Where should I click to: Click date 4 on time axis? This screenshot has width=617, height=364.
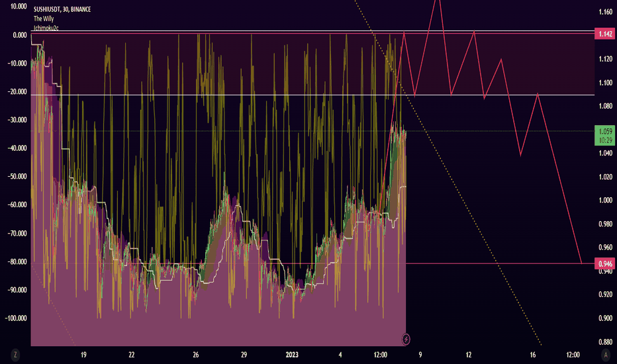click(x=340, y=355)
